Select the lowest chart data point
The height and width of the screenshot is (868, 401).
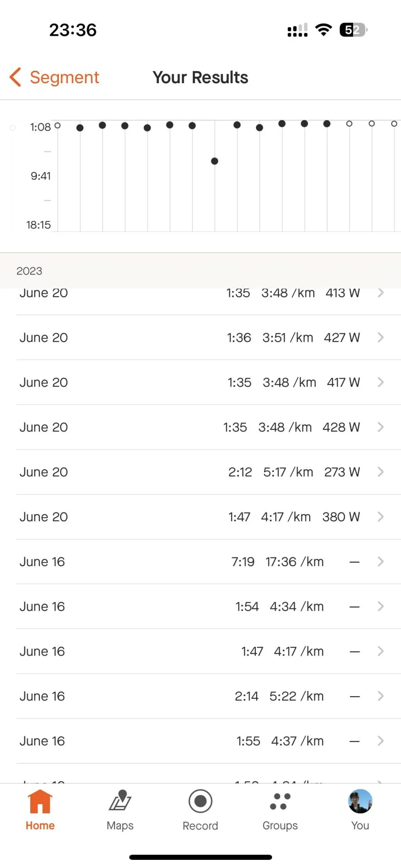coord(215,161)
